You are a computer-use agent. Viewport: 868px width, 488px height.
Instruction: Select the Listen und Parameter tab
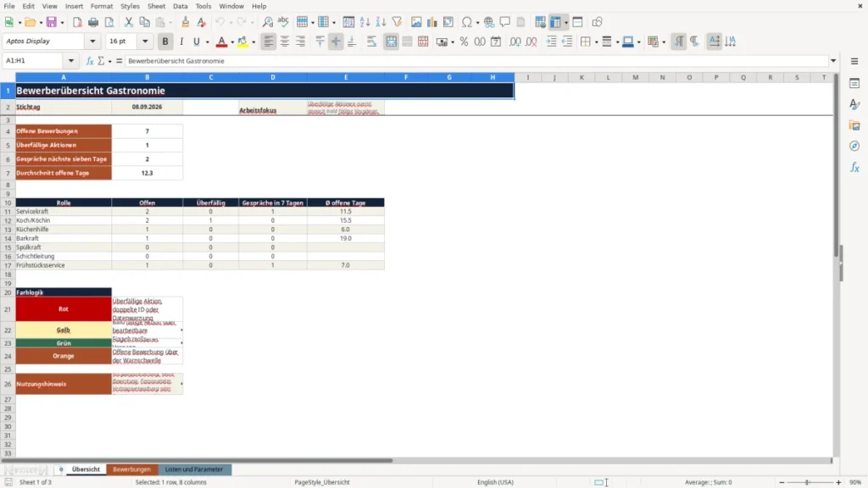coord(194,469)
